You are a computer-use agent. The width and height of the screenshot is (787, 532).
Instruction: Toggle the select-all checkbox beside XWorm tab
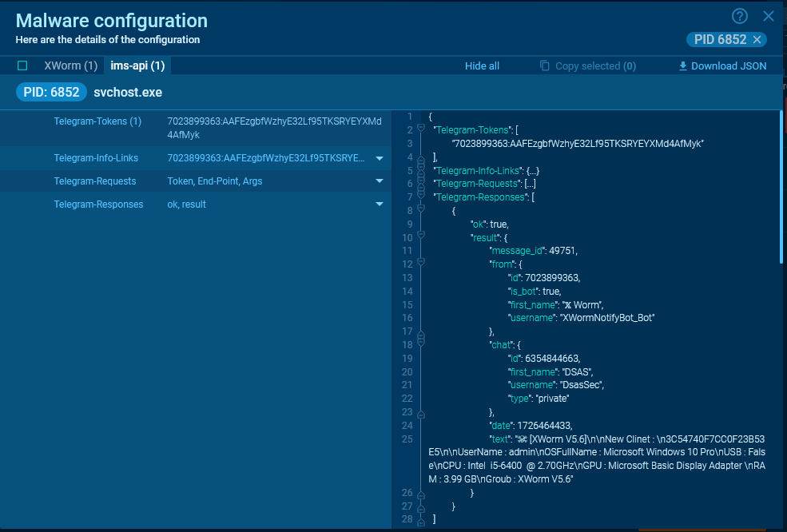tap(22, 66)
